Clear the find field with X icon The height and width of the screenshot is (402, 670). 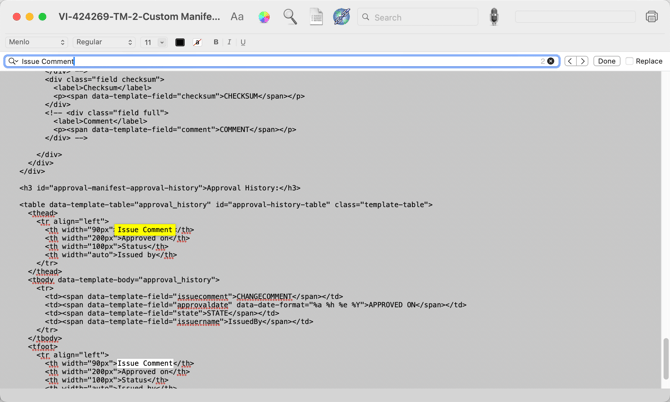point(551,61)
